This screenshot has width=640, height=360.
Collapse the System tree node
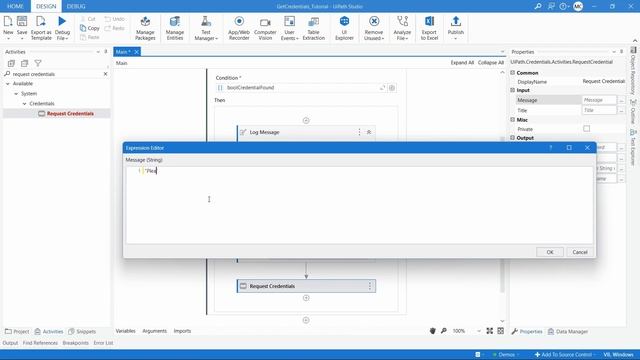point(16,93)
